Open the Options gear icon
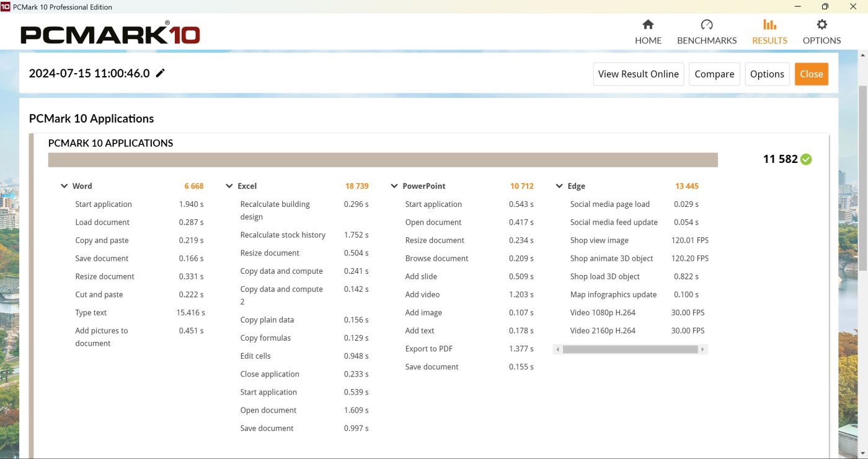The width and height of the screenshot is (868, 459). [x=822, y=25]
